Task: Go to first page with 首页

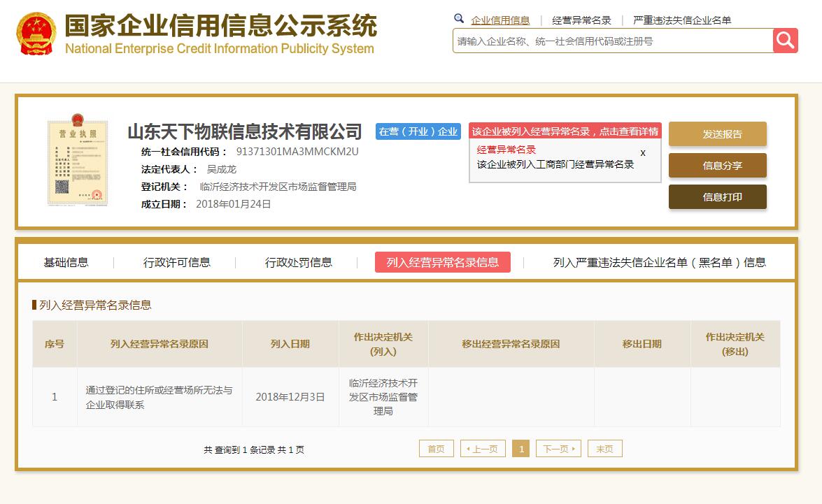Action: click(436, 449)
